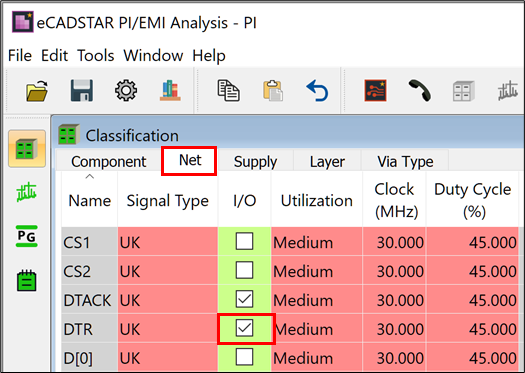The image size is (525, 373).
Task: Enable I/O checkbox for CS1
Action: (x=244, y=241)
